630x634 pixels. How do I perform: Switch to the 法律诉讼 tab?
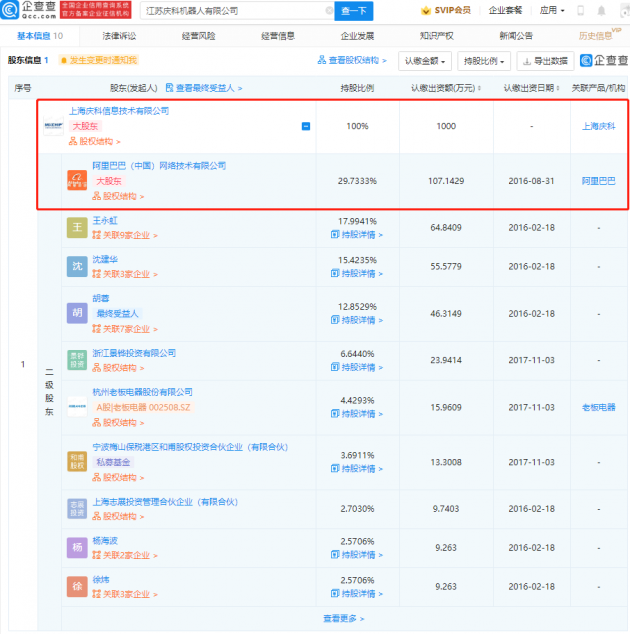[119, 36]
